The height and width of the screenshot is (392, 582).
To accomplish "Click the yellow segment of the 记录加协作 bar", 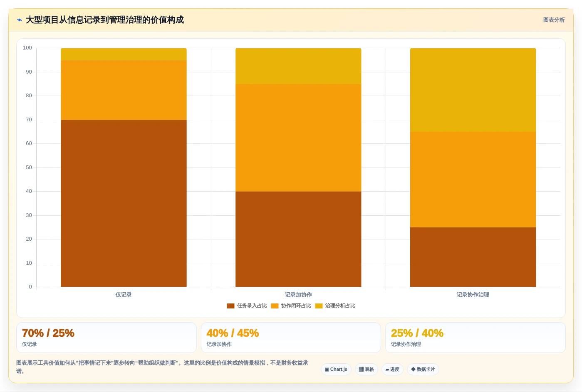I will coord(298,66).
